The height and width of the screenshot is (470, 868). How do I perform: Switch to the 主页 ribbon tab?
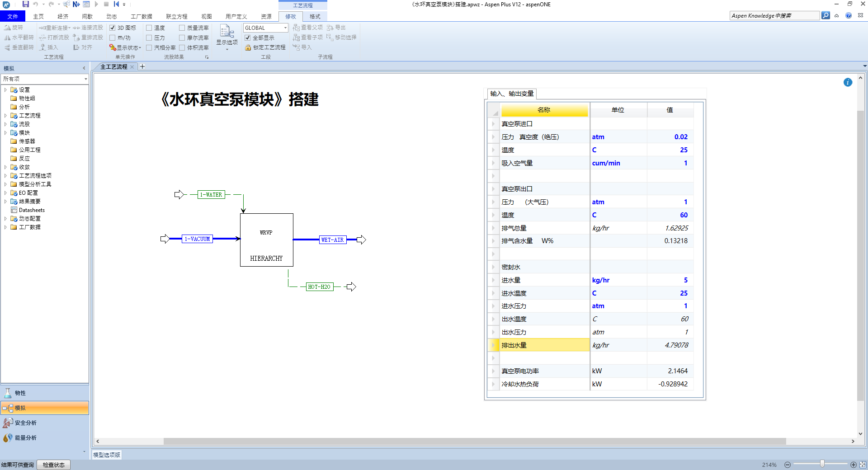(38, 16)
